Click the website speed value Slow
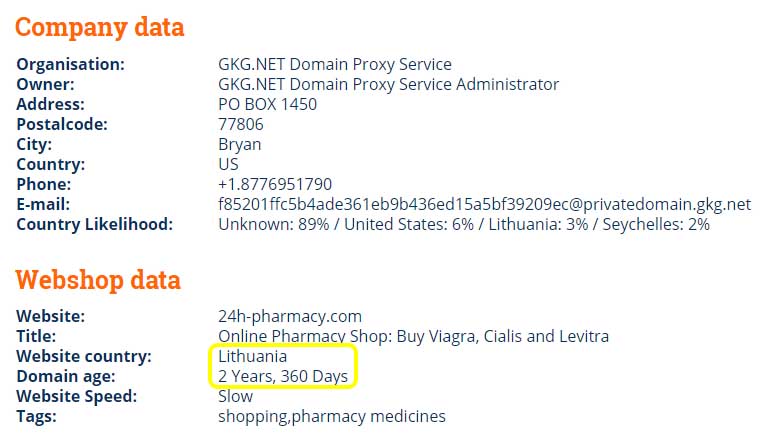The width and height of the screenshot is (766, 438). tap(235, 396)
